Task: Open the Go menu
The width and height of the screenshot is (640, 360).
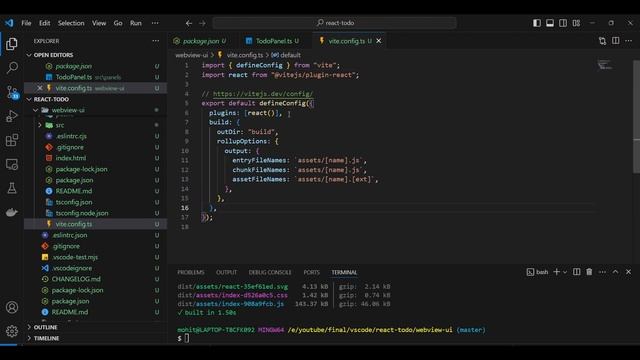Action: (118, 23)
